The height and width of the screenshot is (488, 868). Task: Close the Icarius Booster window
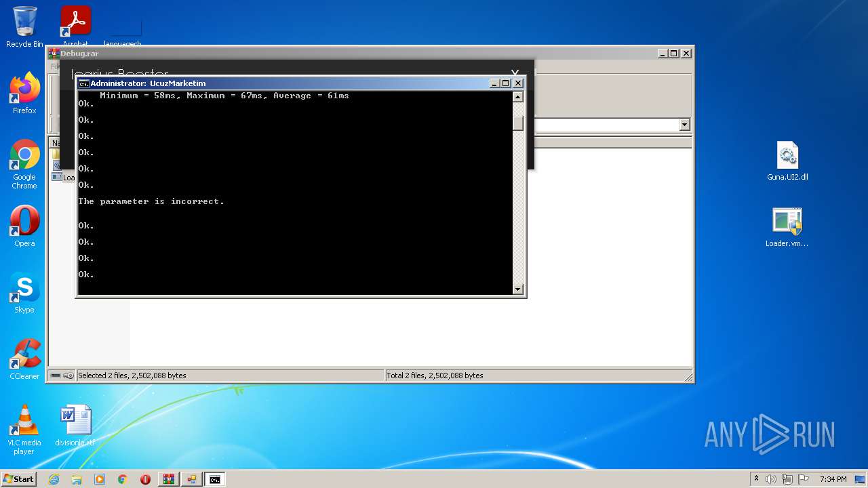coord(515,72)
